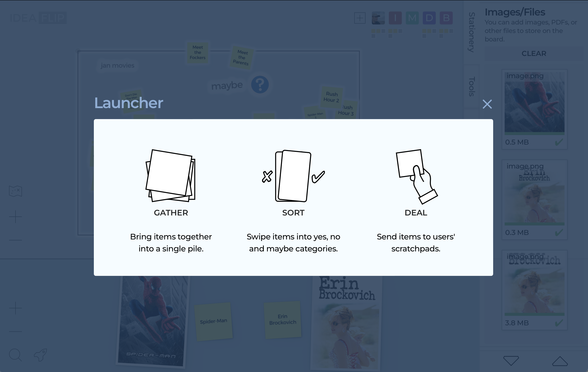The height and width of the screenshot is (372, 588).
Task: Close the Launcher dialog
Action: [487, 104]
